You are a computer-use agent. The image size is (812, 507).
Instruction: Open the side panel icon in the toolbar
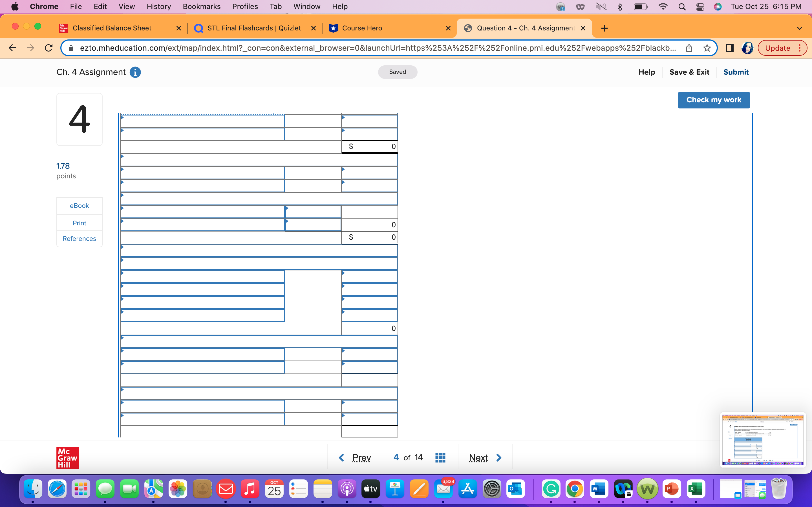[729, 48]
